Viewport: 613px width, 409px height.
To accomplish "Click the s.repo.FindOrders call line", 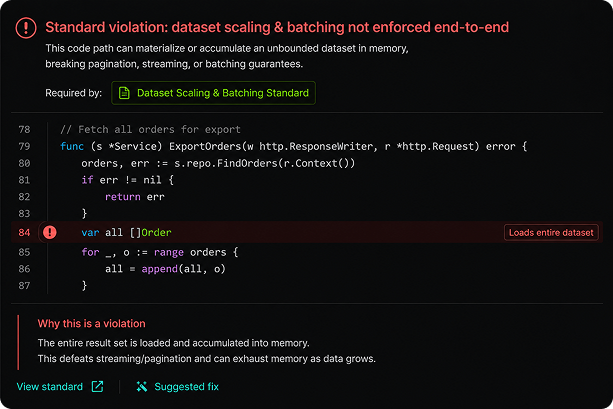I will (x=218, y=163).
